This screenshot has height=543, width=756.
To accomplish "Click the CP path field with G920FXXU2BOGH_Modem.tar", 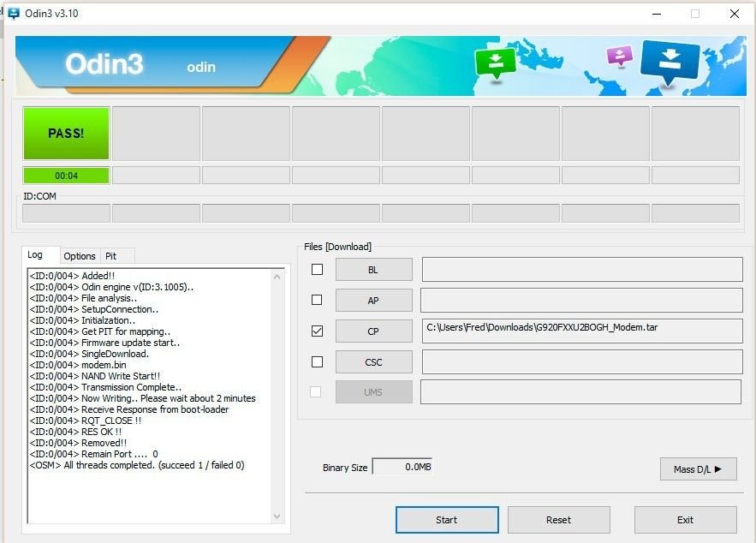I will [582, 331].
